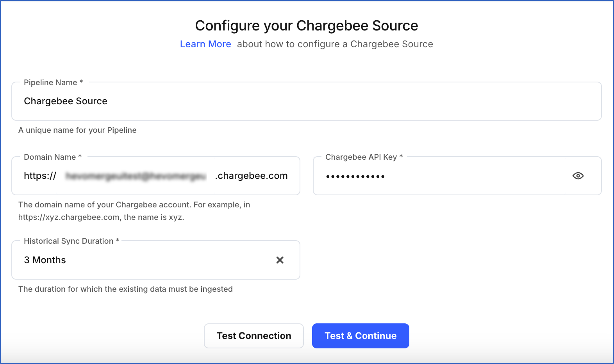Open the Learn More link
Screen dimensions: 614x364
[205, 44]
